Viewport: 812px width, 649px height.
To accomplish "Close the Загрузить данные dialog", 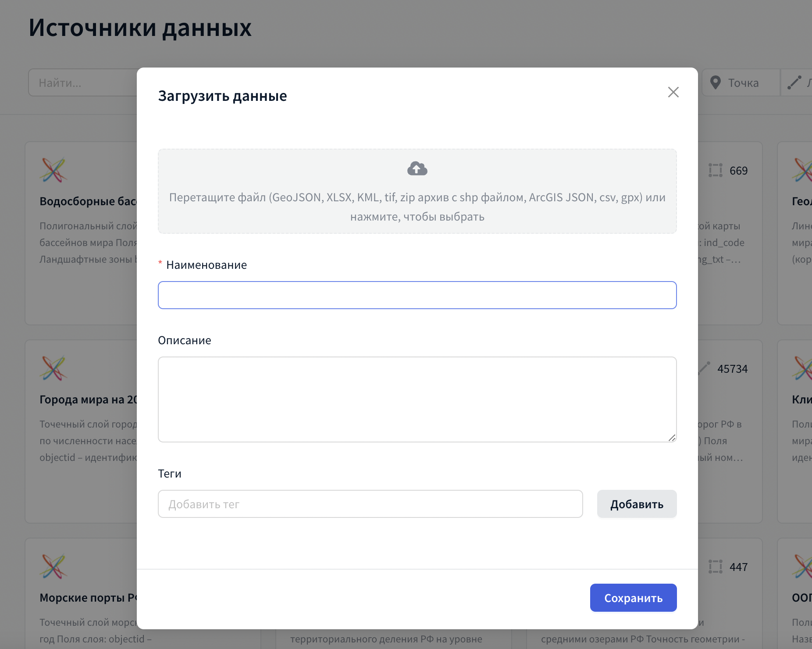I will (673, 92).
